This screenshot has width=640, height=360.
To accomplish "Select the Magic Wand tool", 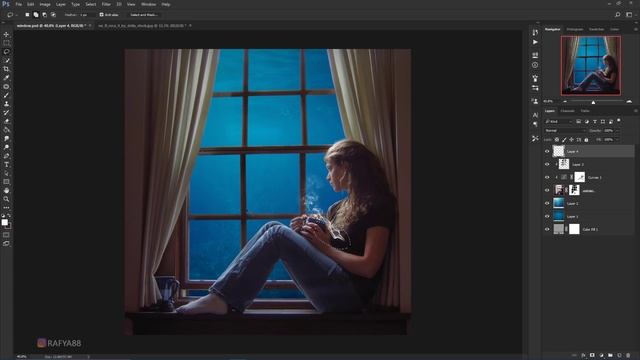I will [6, 60].
